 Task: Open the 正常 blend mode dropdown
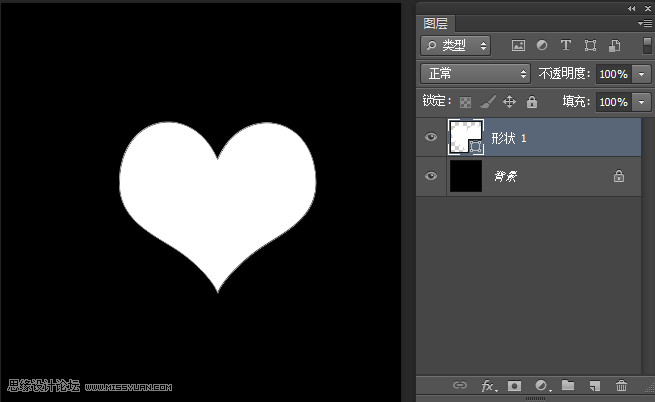click(x=476, y=74)
